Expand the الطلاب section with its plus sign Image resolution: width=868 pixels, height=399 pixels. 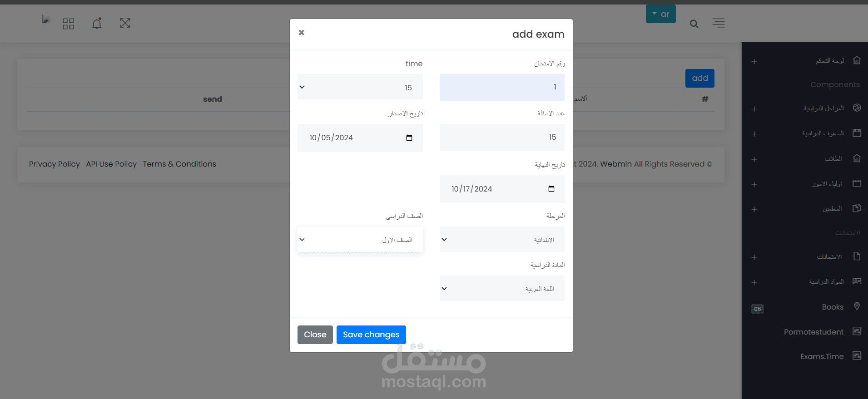754,159
